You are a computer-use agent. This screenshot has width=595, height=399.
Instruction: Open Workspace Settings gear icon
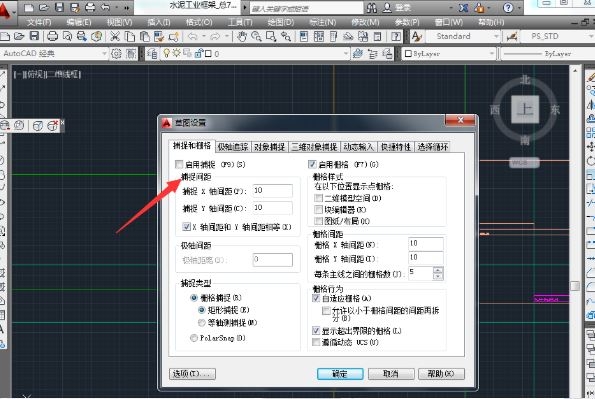tap(116, 54)
